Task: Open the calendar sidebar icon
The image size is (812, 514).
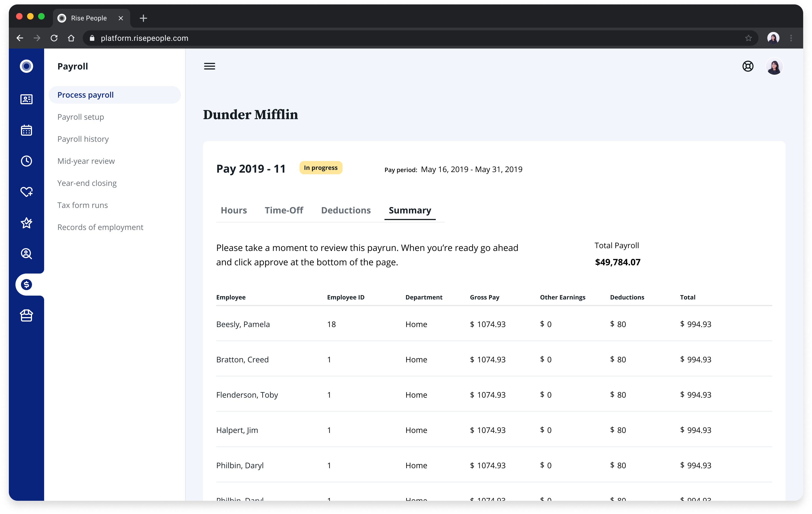Action: point(26,130)
